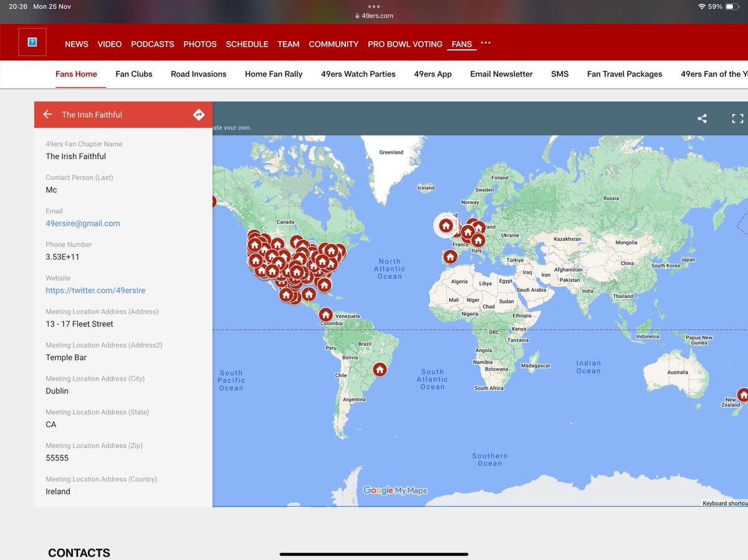This screenshot has width=748, height=560.
Task: Click the 'Temple Bar' address text
Action: [66, 358]
